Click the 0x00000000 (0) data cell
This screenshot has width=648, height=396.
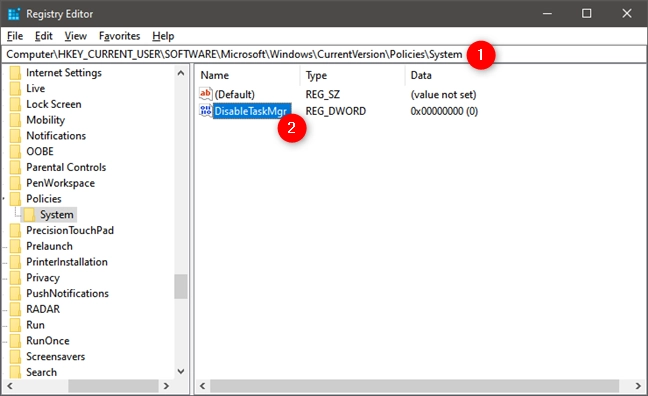(444, 111)
